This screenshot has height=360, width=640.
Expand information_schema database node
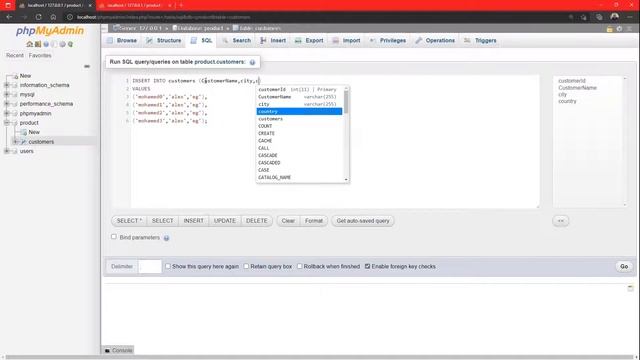click(7, 85)
